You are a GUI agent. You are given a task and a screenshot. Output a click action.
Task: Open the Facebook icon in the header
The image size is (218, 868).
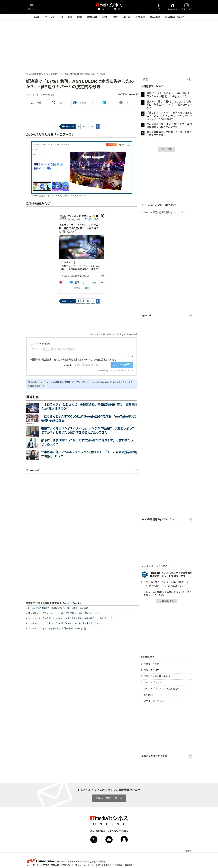click(172, 6)
